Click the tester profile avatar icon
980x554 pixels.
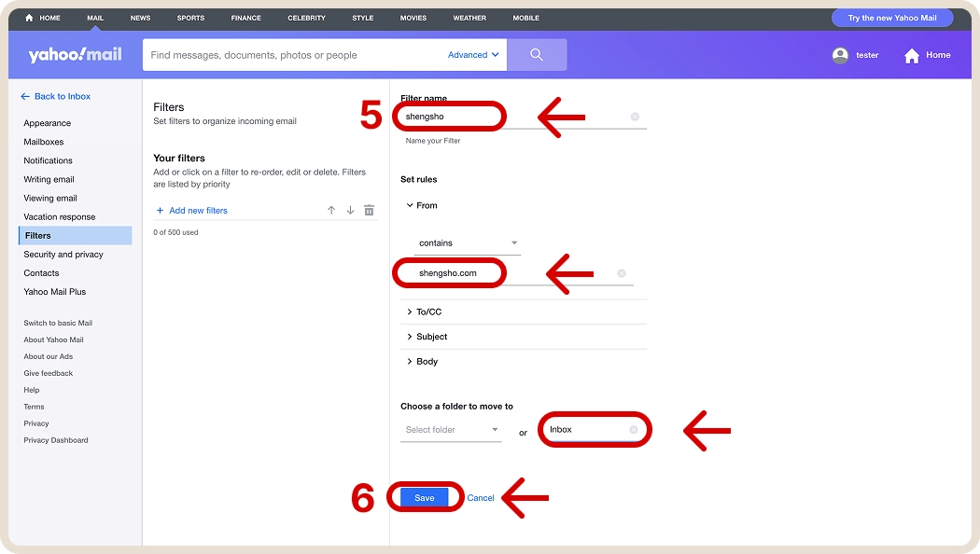(x=840, y=55)
